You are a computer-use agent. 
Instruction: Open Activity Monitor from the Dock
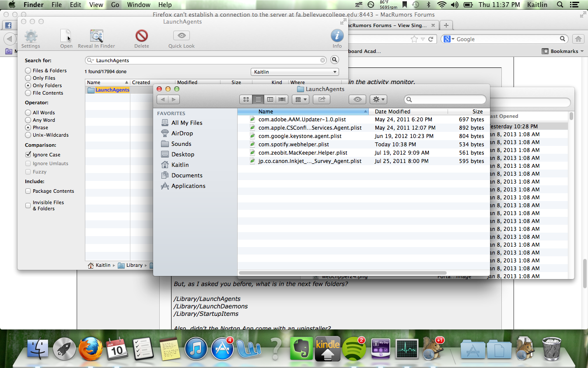(x=407, y=349)
